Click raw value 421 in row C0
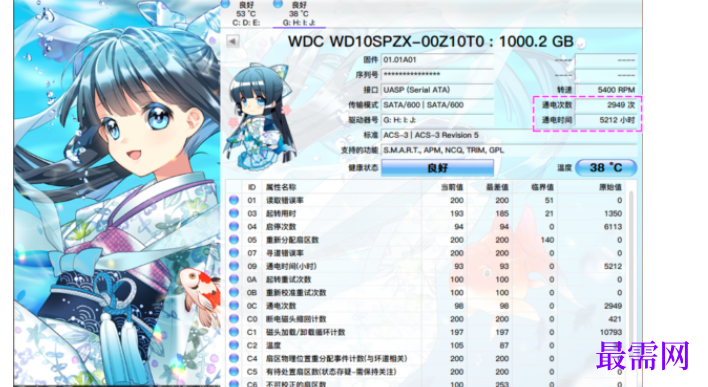 [615, 319]
